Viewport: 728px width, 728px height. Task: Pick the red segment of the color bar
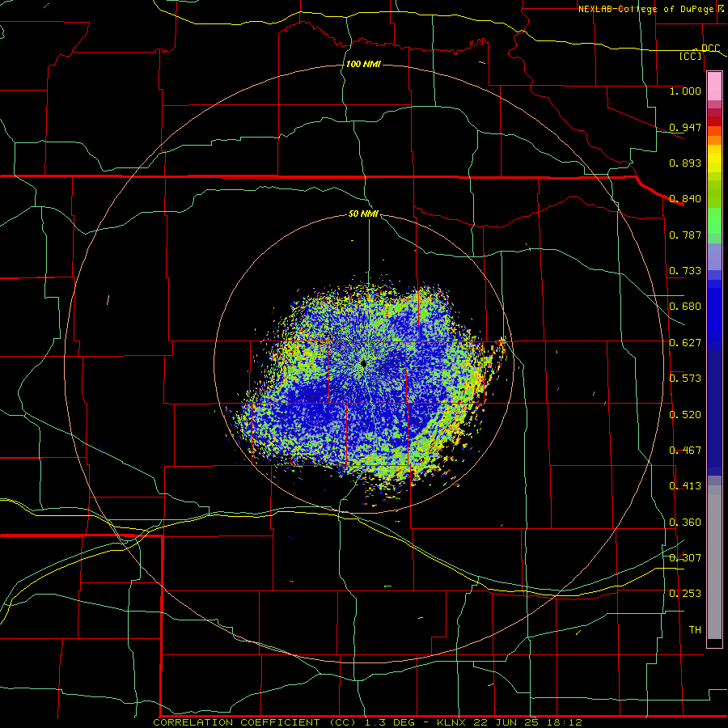click(714, 121)
